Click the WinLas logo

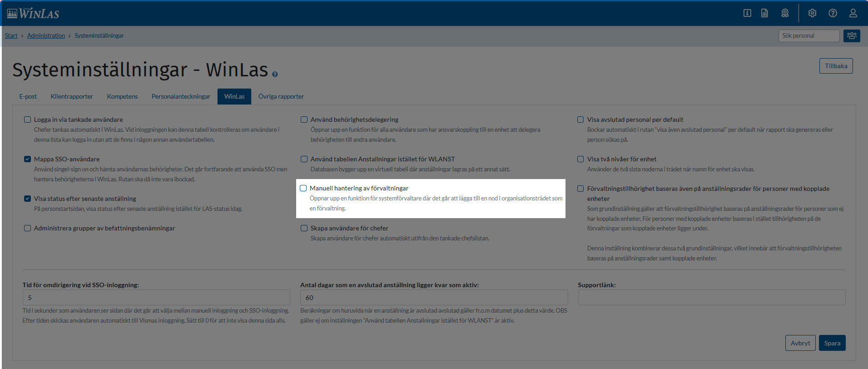click(33, 14)
